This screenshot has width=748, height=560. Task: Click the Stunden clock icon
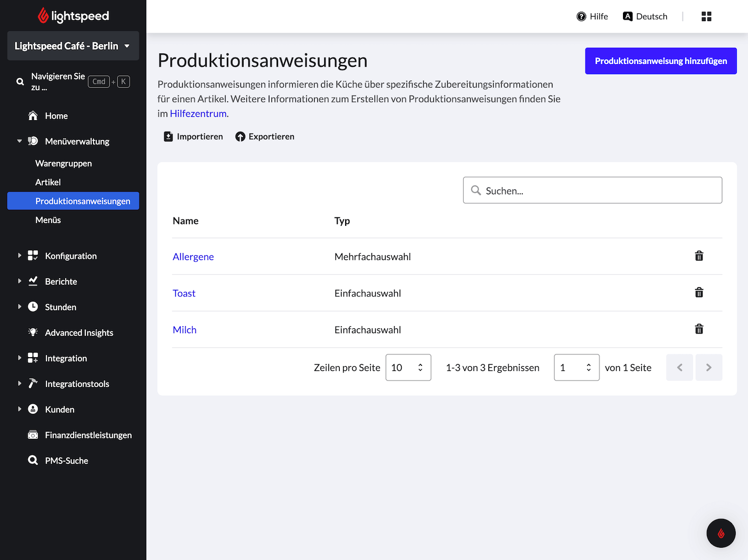pos(33,306)
